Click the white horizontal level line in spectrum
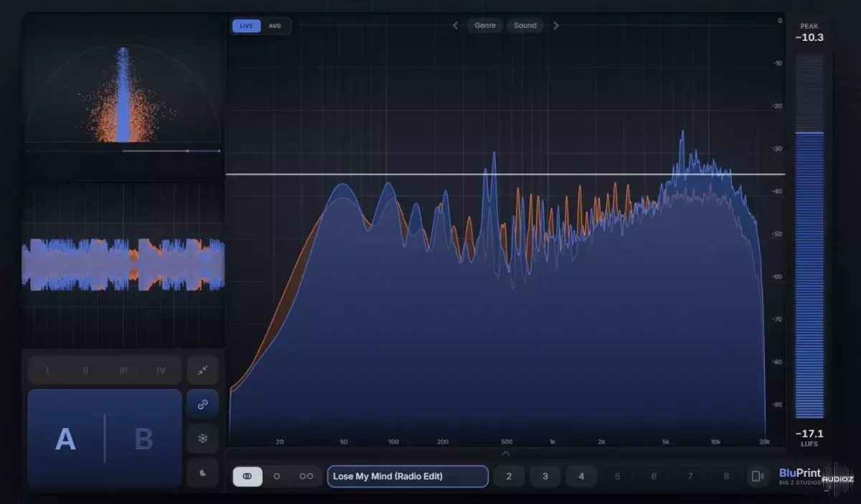Screen dimensions: 861x504 click(505, 174)
